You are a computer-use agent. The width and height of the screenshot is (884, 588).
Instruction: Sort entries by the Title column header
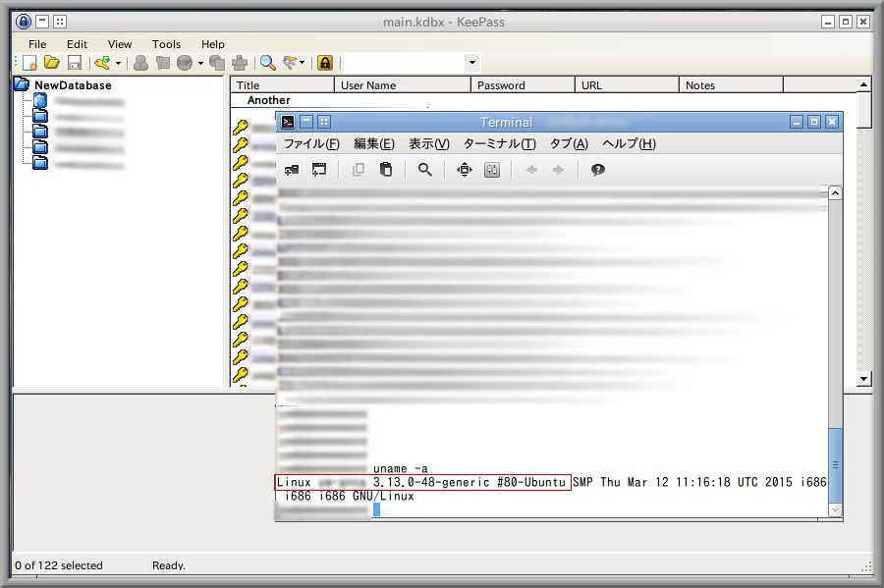pos(282,85)
